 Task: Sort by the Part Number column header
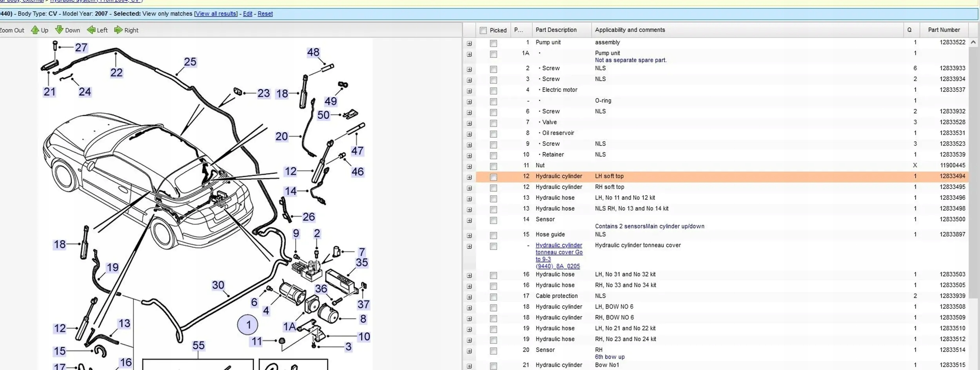pyautogui.click(x=944, y=30)
